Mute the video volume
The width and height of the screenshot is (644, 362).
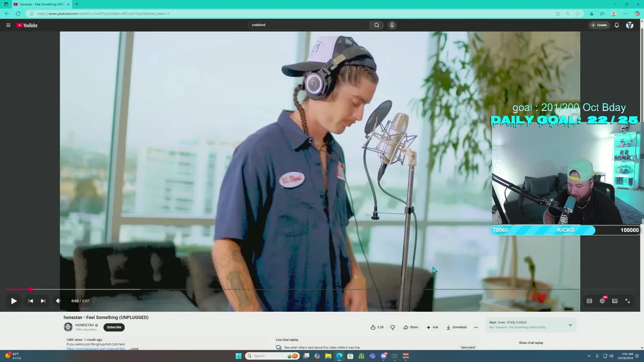click(x=58, y=301)
